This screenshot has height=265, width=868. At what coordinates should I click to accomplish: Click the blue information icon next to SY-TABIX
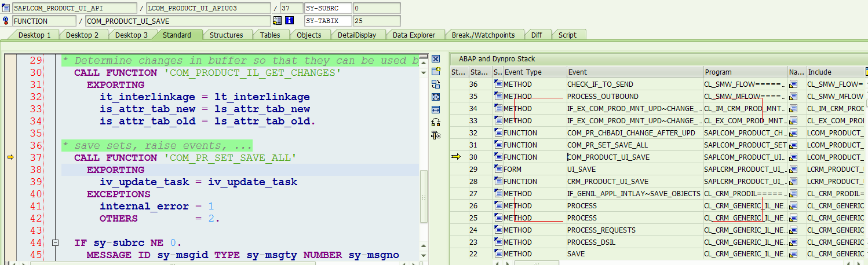pyautogui.click(x=289, y=21)
